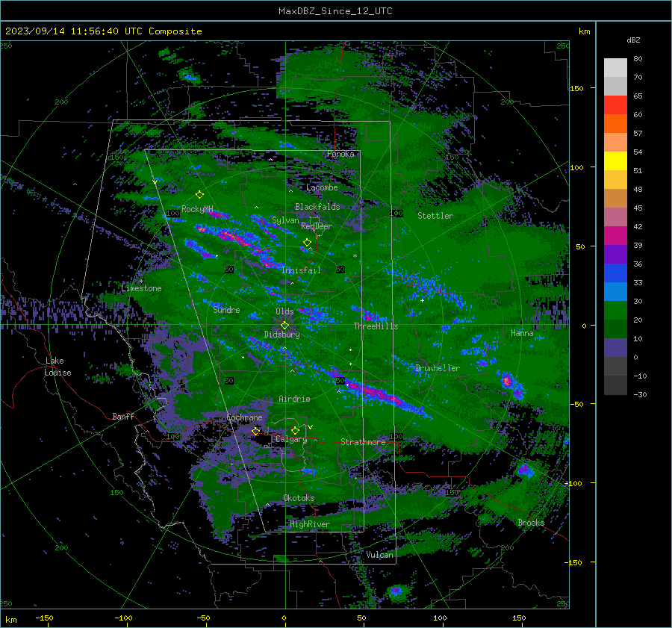672x628 pixels.
Task: Click the Drumheller label
Action: click(438, 368)
